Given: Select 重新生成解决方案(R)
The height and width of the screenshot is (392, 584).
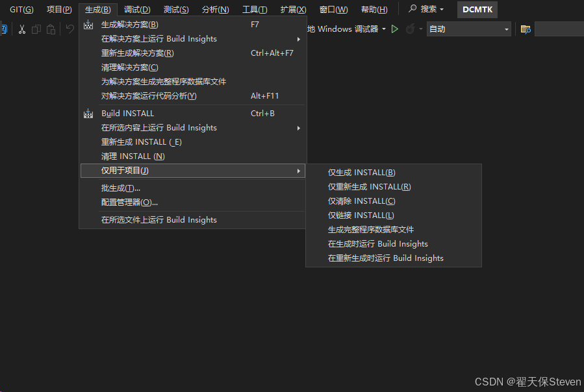Looking at the screenshot, I should (x=192, y=53).
